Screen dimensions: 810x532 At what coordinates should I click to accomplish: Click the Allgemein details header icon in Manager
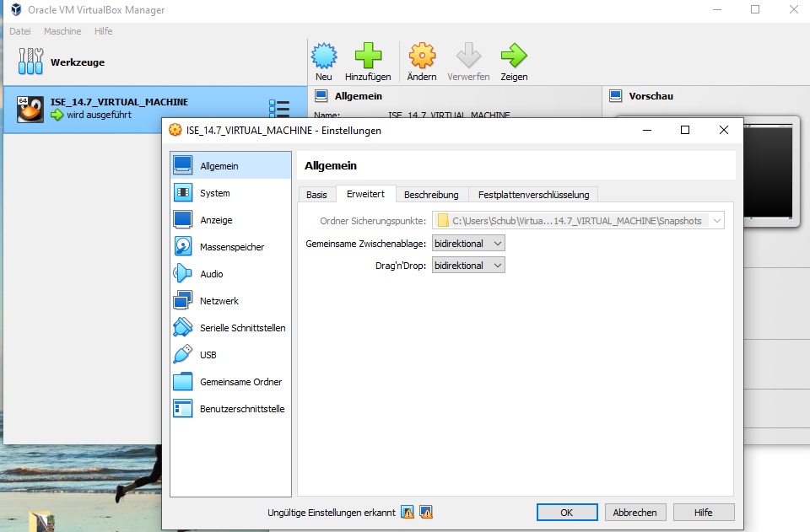tap(321, 96)
